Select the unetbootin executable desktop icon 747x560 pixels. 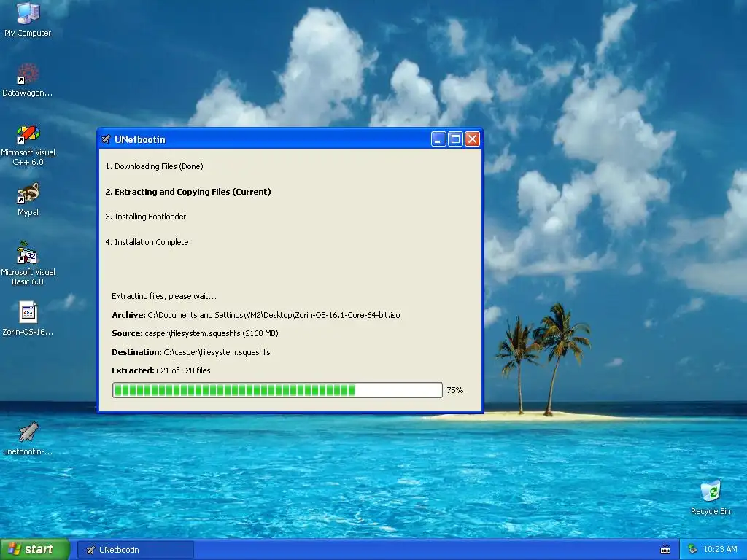coord(28,438)
